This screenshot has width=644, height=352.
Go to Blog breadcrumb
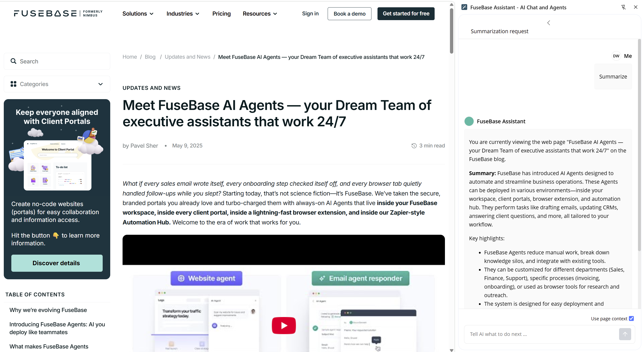point(150,57)
